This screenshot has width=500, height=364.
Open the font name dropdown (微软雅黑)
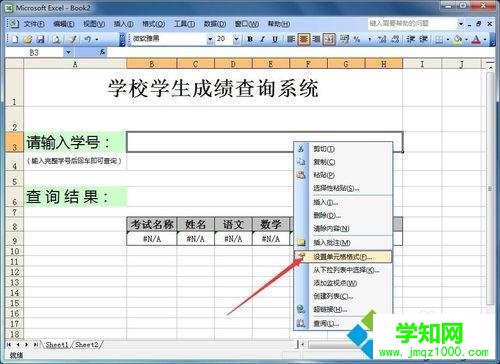tap(210, 39)
